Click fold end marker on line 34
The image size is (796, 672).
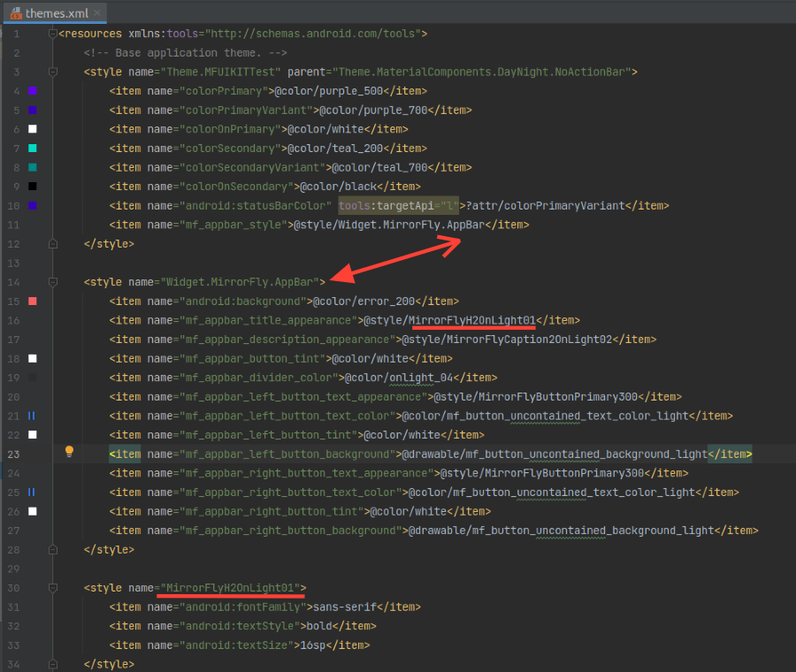click(52, 664)
